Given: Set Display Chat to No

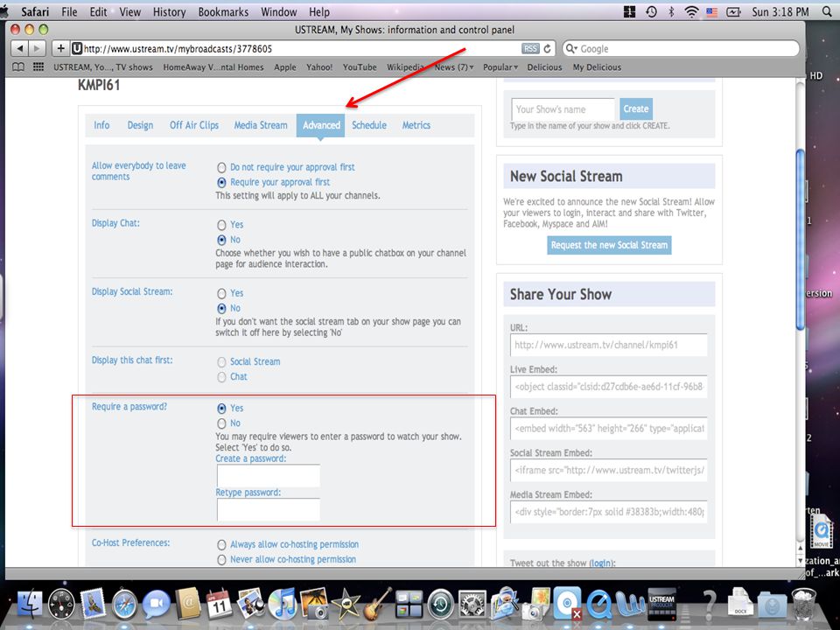Looking at the screenshot, I should 221,240.
